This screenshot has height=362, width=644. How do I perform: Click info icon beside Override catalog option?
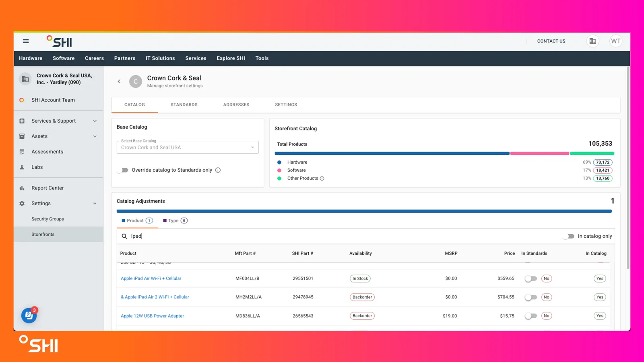pyautogui.click(x=218, y=170)
